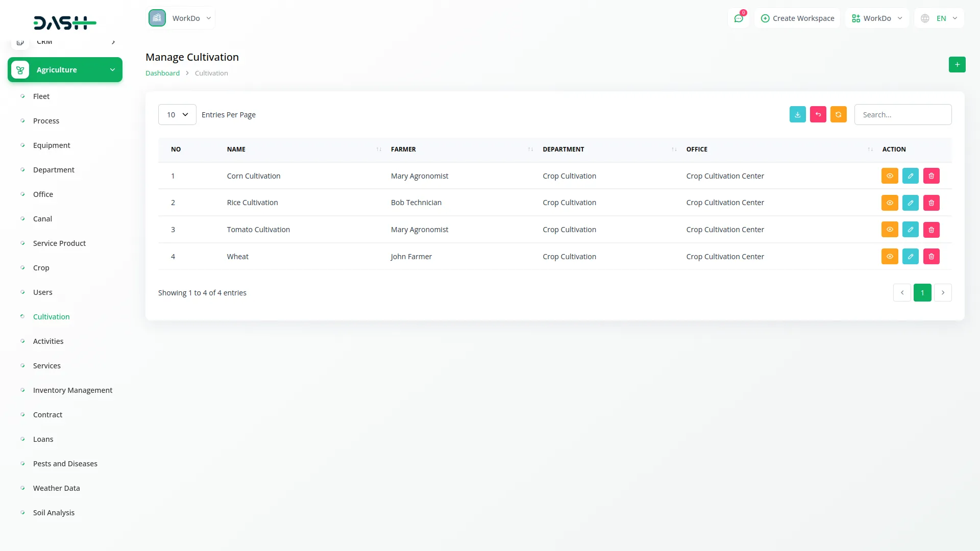Image resolution: width=980 pixels, height=551 pixels.
Task: View Corn Cultivation via eye icon
Action: pyautogui.click(x=889, y=176)
